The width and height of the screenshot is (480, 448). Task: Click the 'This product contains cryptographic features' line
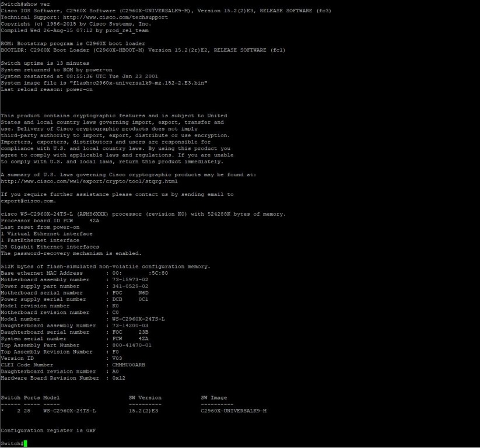(114, 116)
